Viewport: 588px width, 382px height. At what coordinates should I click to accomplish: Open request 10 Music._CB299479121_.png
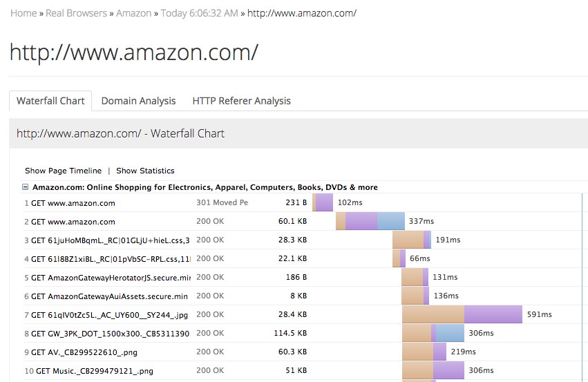tap(94, 371)
